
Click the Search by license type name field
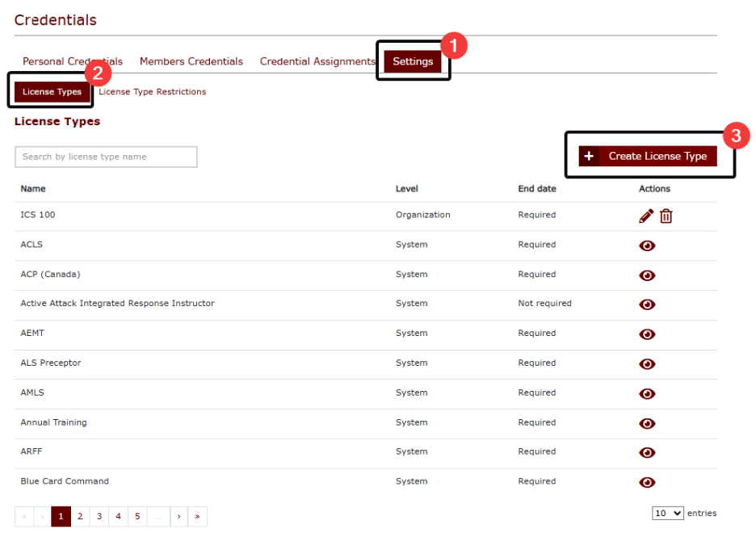tap(106, 157)
